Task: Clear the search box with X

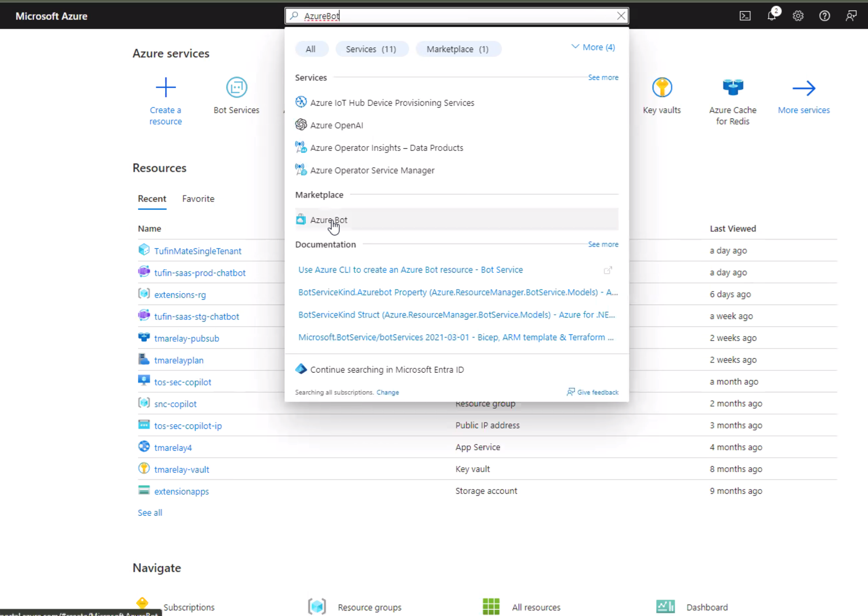Action: click(621, 16)
